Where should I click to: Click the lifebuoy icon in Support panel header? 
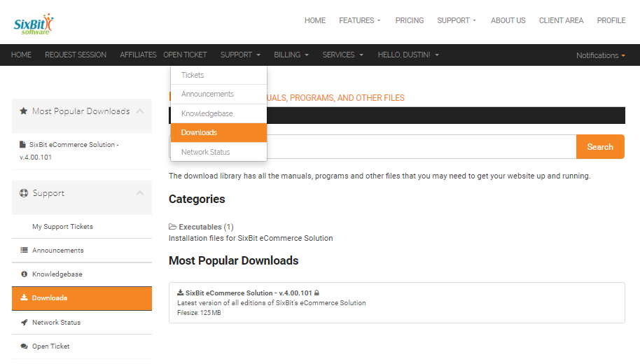tap(24, 193)
